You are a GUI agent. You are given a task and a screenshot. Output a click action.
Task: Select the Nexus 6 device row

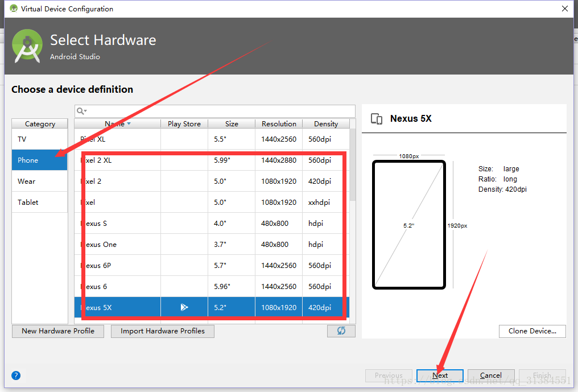212,286
